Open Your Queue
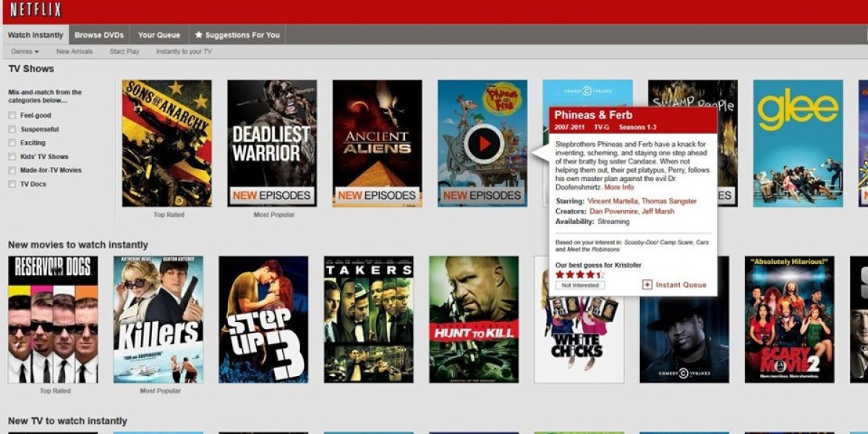Screen dimensions: 868x434 (159, 34)
